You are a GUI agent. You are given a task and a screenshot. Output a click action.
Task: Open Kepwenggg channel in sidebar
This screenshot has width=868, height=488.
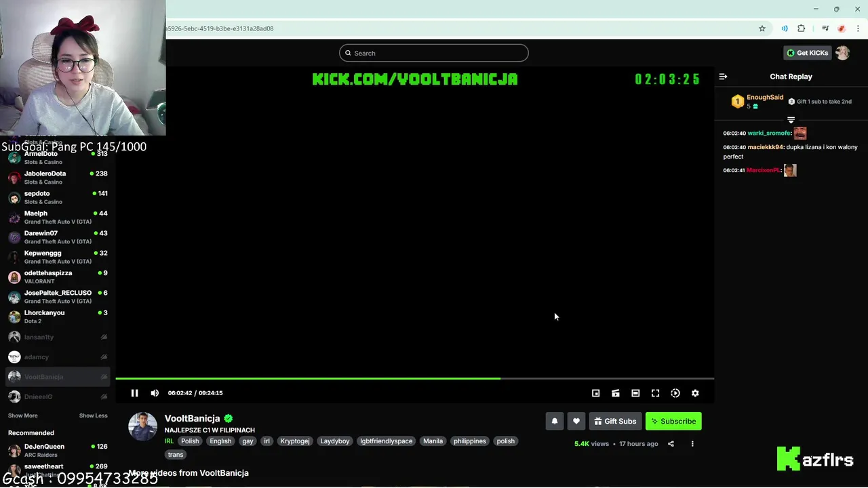click(58, 257)
